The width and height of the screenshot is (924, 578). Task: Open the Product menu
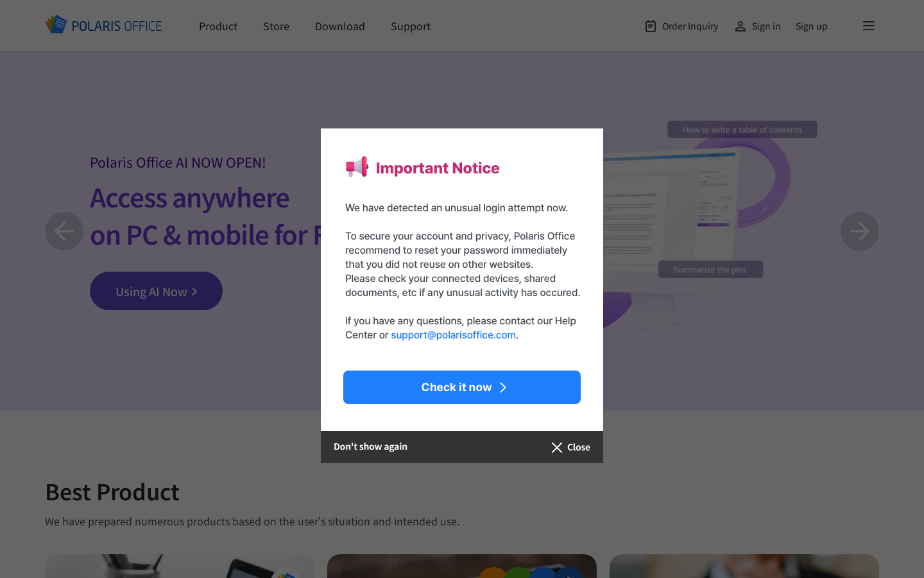click(x=218, y=26)
